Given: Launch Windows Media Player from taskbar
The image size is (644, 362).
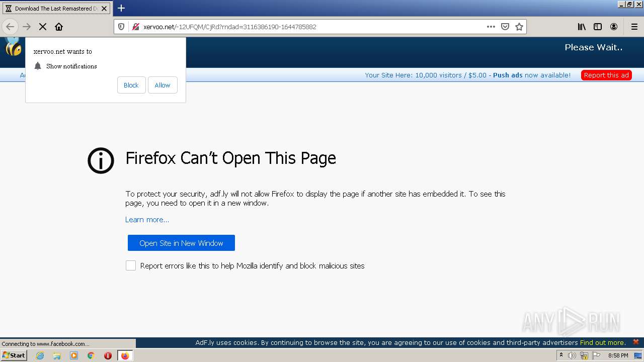Looking at the screenshot, I should pyautogui.click(x=74, y=355).
